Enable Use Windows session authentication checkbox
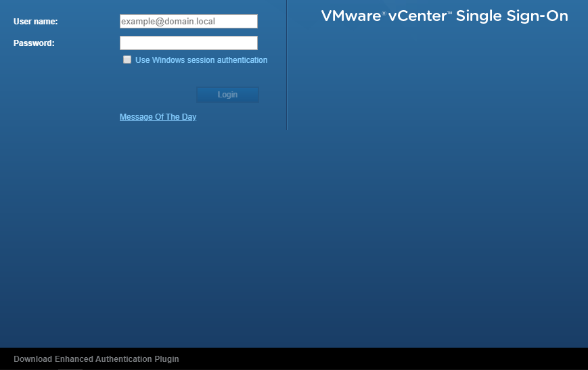Viewport: 588px width, 370px height. [x=127, y=60]
